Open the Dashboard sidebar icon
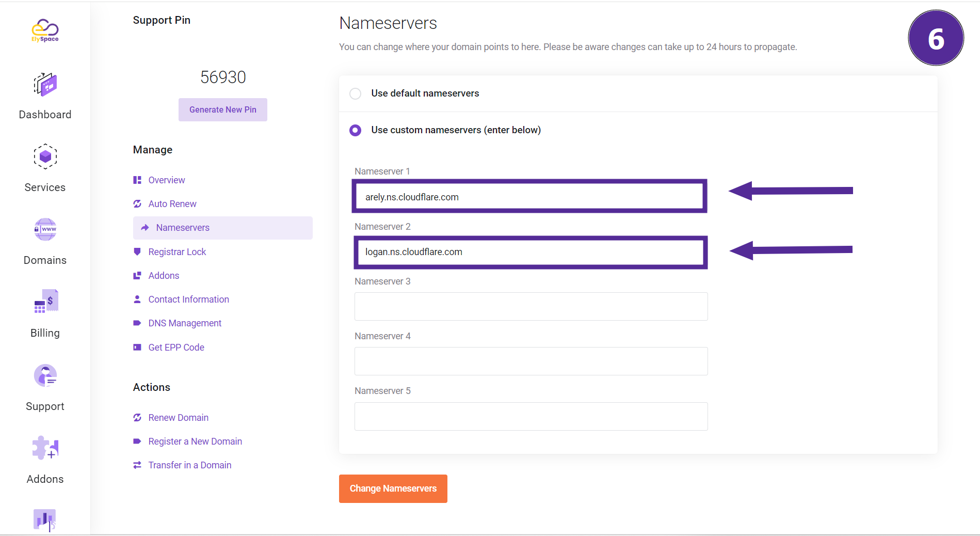Image resolution: width=980 pixels, height=536 pixels. (45, 85)
